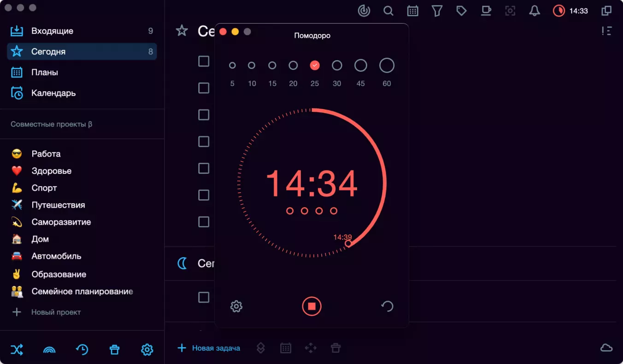Click the delete icon in bottom task bar
Viewport: 623px width, 364px height.
pyautogui.click(x=336, y=348)
